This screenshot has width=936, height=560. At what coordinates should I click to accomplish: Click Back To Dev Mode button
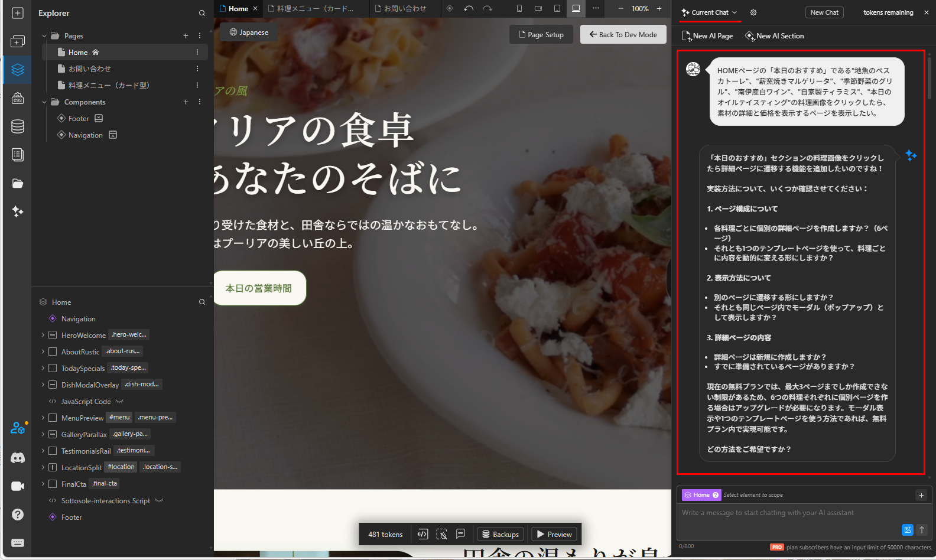(623, 34)
